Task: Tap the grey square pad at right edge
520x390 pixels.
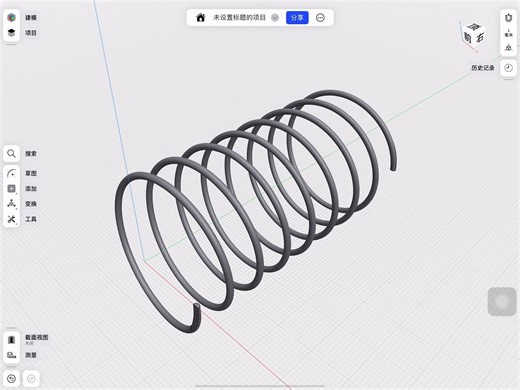Action: 502,302
